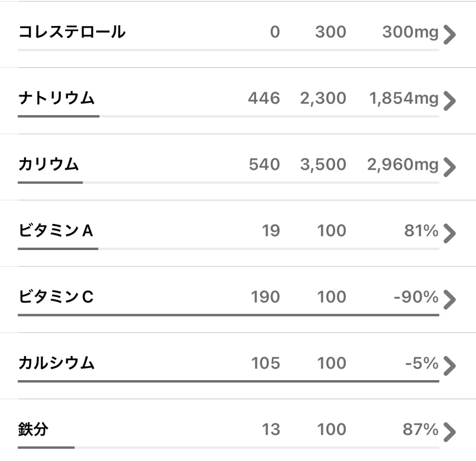Open ナトリウム details chevron arrow

click(450, 100)
